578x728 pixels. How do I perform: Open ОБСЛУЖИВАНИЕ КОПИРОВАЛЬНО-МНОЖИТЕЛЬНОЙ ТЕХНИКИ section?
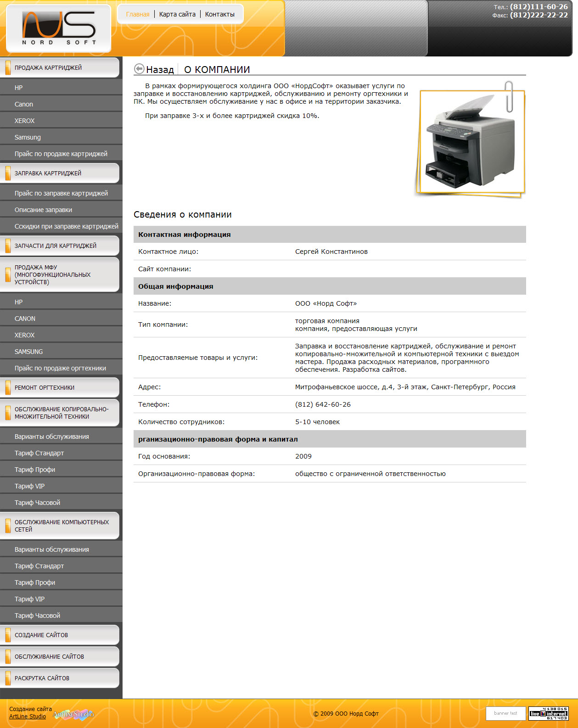pyautogui.click(x=60, y=413)
